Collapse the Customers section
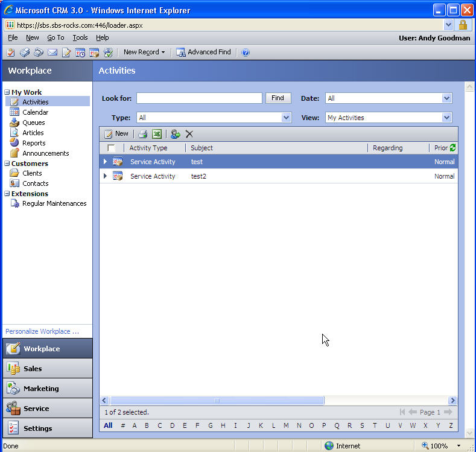This screenshot has width=476, height=452. point(7,164)
